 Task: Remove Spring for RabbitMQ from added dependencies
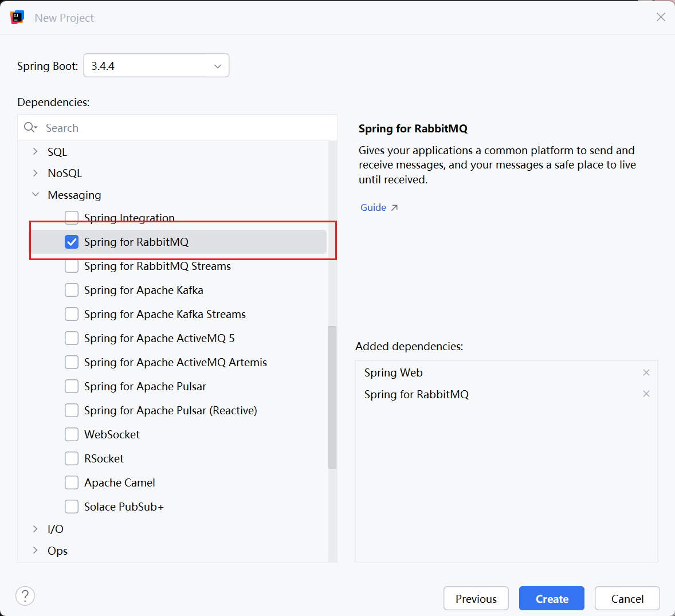(646, 394)
